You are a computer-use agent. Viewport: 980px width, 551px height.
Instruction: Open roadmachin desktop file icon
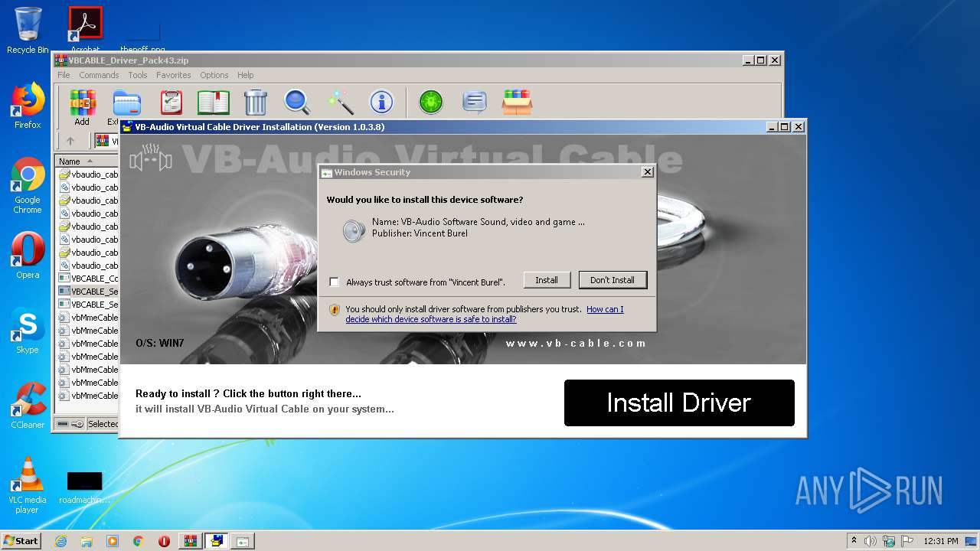pos(84,487)
